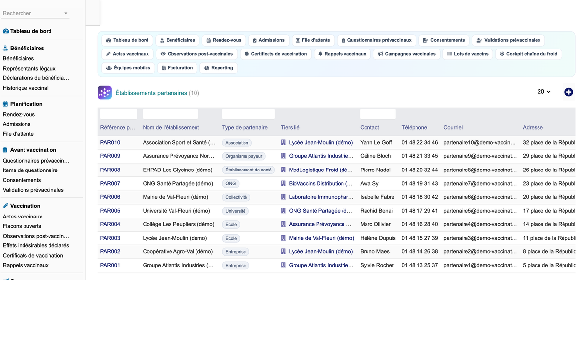588x364 pixels.
Task: Sort by Téléphone column header
Action: click(415, 127)
